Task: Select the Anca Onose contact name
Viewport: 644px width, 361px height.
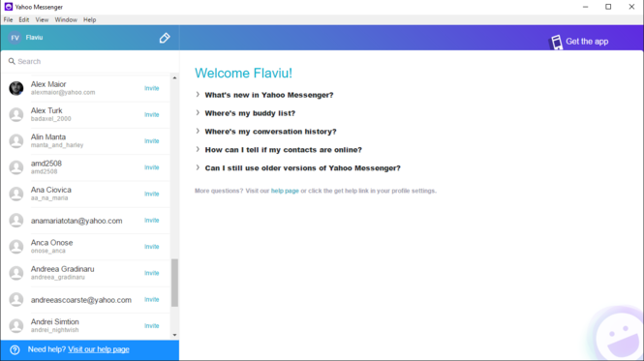Action: (x=51, y=243)
